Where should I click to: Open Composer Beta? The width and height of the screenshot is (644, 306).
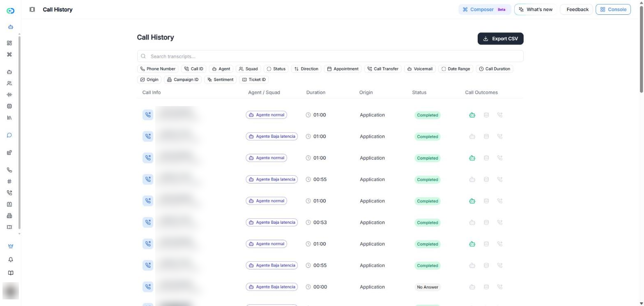tap(485, 9)
